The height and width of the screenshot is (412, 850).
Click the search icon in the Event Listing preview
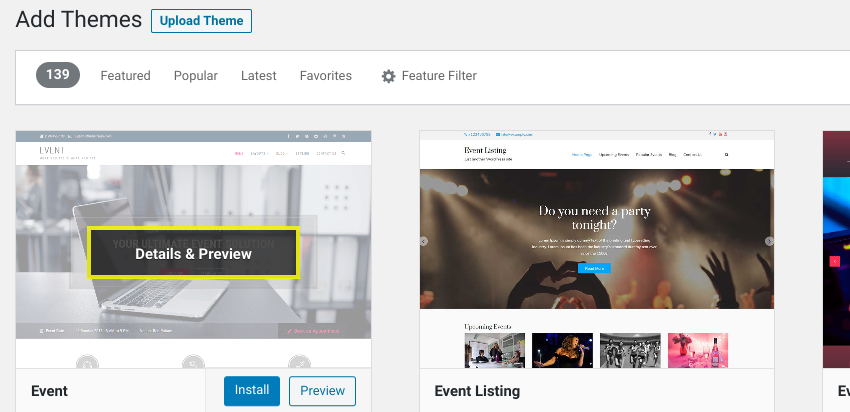726,155
